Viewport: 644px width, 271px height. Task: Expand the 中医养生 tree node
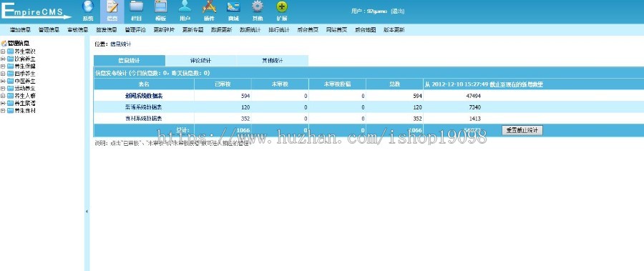click(x=3, y=82)
